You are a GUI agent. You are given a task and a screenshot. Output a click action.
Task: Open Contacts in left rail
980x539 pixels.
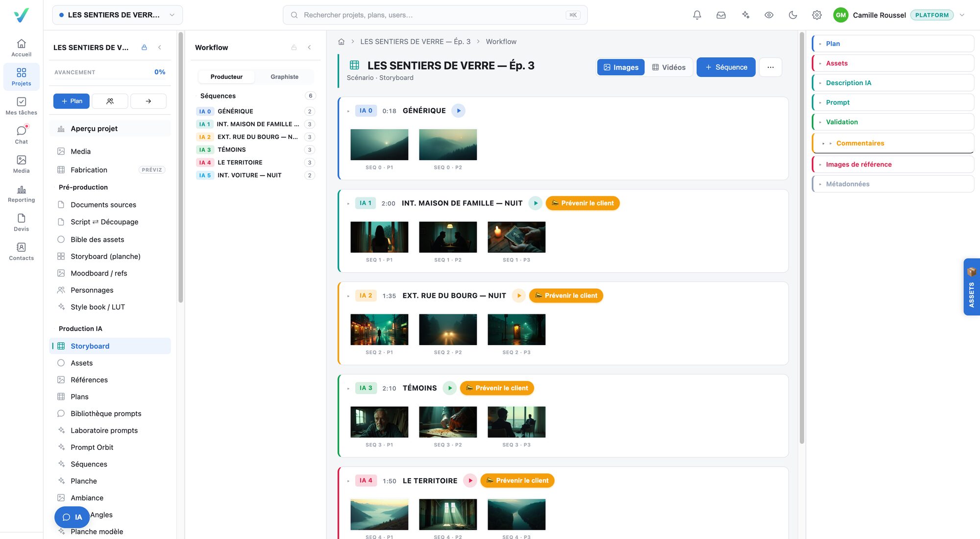coord(22,251)
